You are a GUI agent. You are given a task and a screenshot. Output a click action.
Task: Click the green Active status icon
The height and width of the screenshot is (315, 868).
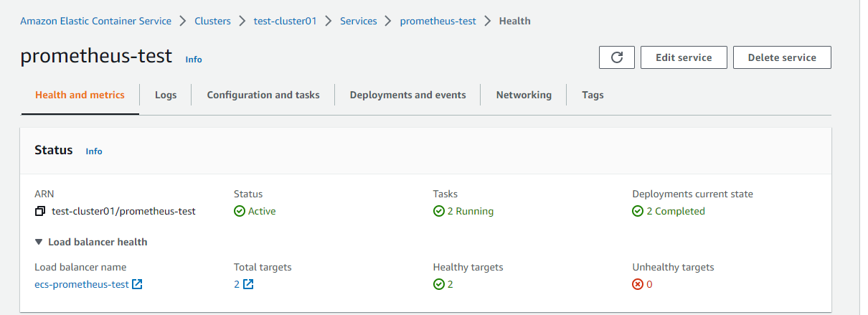(x=240, y=212)
